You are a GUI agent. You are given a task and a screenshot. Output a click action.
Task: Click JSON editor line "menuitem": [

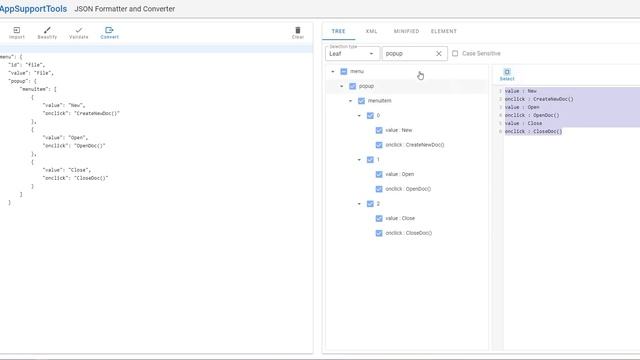point(38,89)
